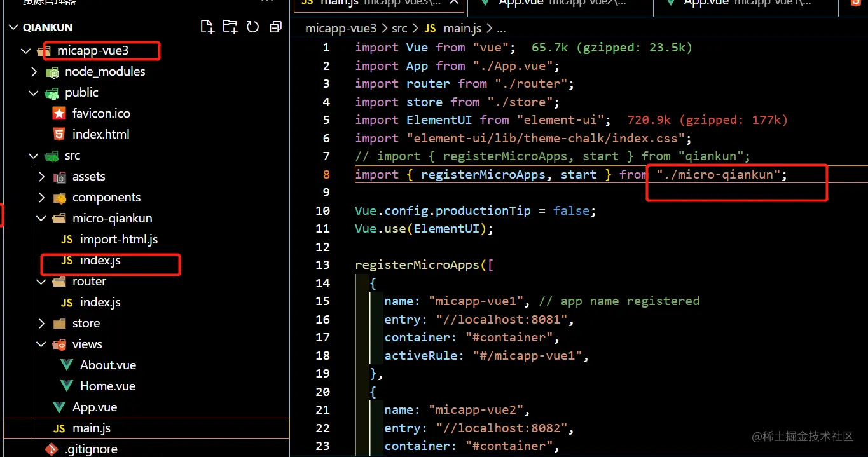Expand the components folder
Viewport: 868px width, 457px height.
[x=42, y=198]
